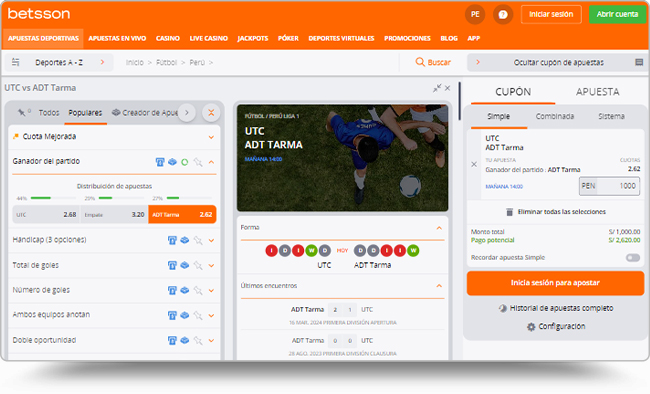Image resolution: width=650 pixels, height=394 pixels.
Task: Pin the Hándicap (3 opciones) market
Action: click(198, 240)
